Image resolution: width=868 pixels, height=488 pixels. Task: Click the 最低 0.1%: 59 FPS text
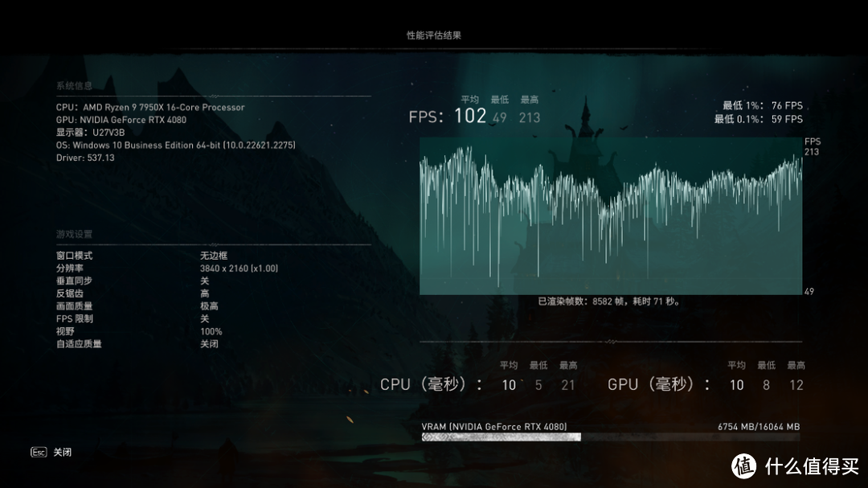pyautogui.click(x=759, y=119)
